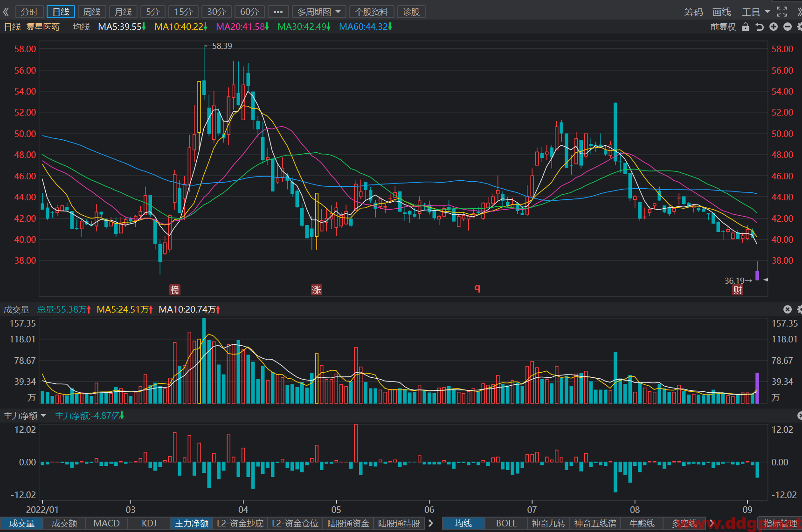Click the 财 marker icon
The height and width of the screenshot is (532, 802).
click(x=738, y=290)
